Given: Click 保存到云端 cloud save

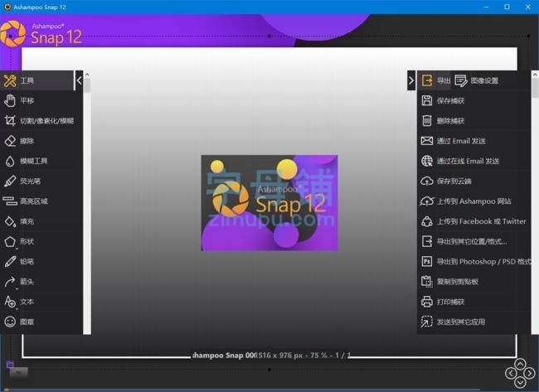Looking at the screenshot, I should pyautogui.click(x=474, y=181).
